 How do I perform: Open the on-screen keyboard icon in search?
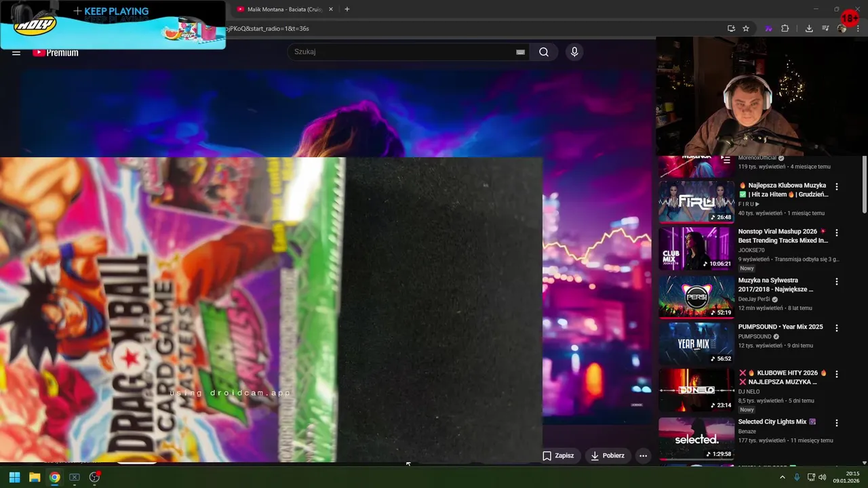[x=520, y=52]
